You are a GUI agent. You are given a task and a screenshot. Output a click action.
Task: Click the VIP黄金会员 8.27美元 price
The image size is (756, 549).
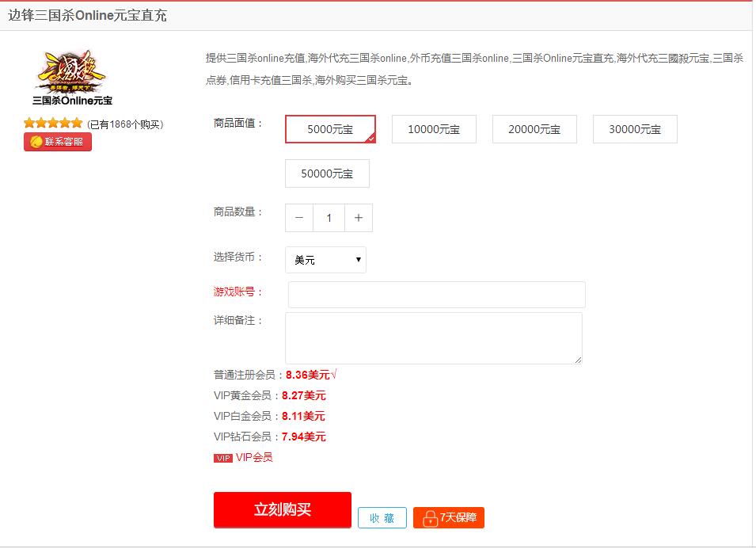click(x=304, y=395)
